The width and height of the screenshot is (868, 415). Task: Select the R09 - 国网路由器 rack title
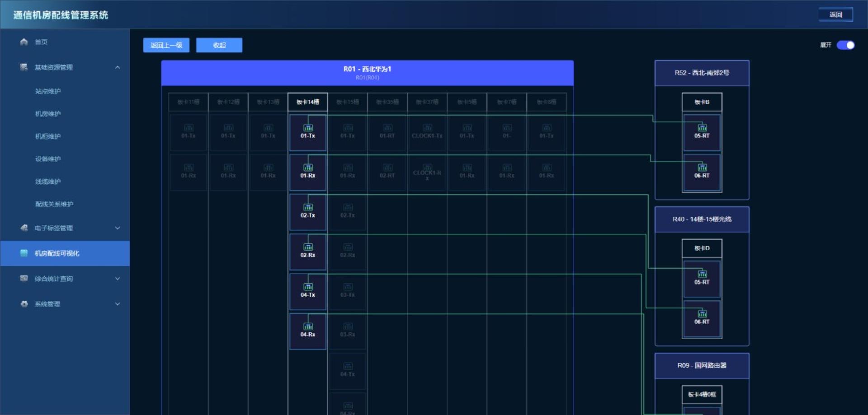pyautogui.click(x=702, y=365)
